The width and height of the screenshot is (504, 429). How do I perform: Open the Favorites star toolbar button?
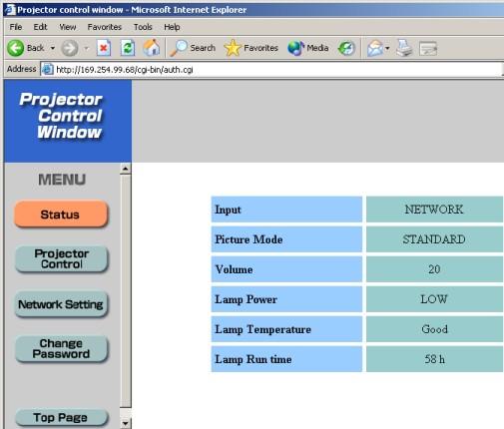(252, 48)
